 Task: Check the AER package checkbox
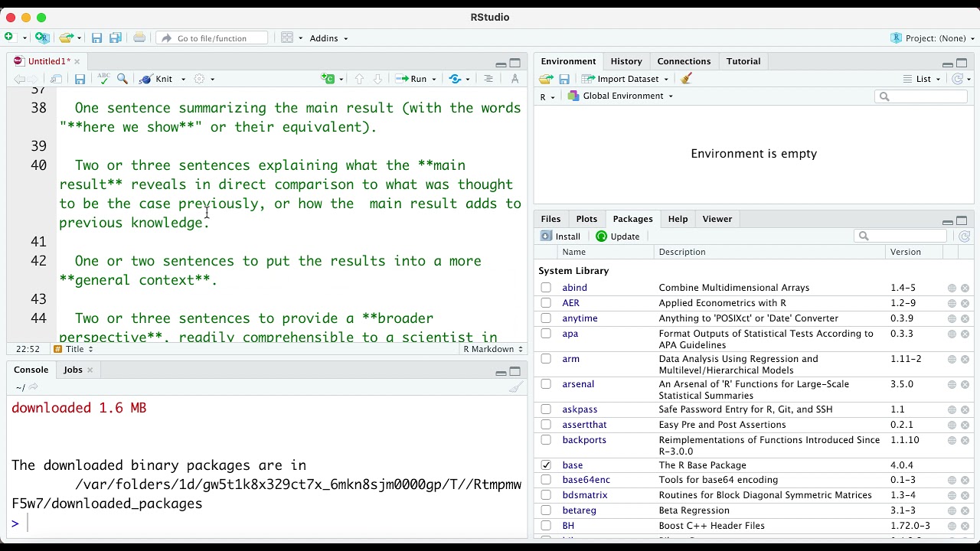click(546, 303)
